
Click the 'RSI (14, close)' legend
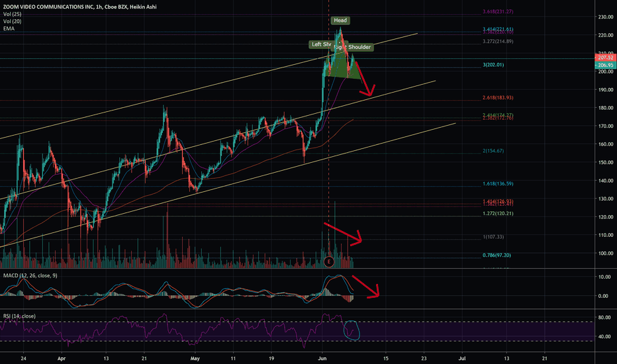[19, 316]
